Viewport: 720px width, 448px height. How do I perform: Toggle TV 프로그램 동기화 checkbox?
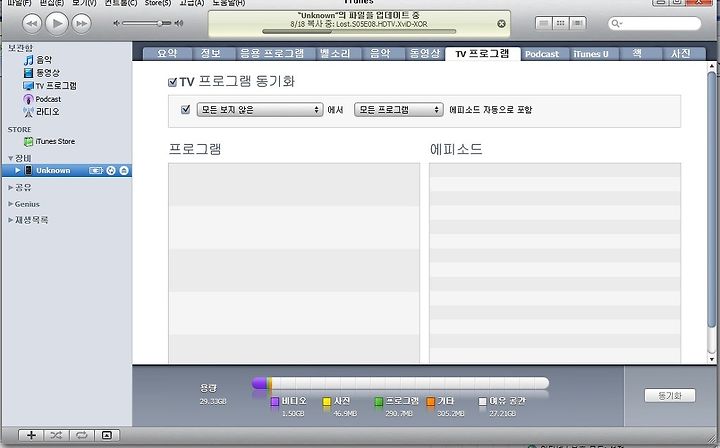(173, 82)
